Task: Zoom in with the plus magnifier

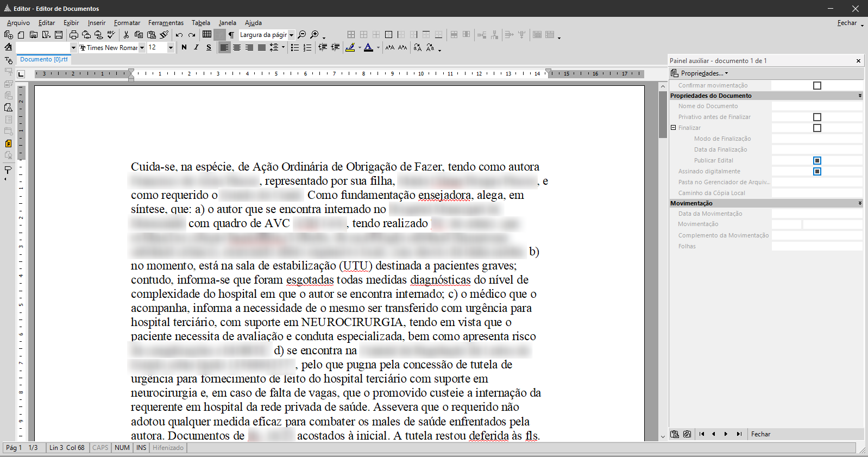Action: tap(315, 35)
